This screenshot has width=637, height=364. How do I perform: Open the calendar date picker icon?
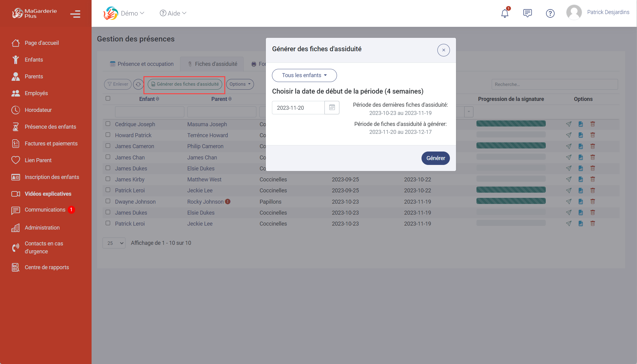pos(332,108)
